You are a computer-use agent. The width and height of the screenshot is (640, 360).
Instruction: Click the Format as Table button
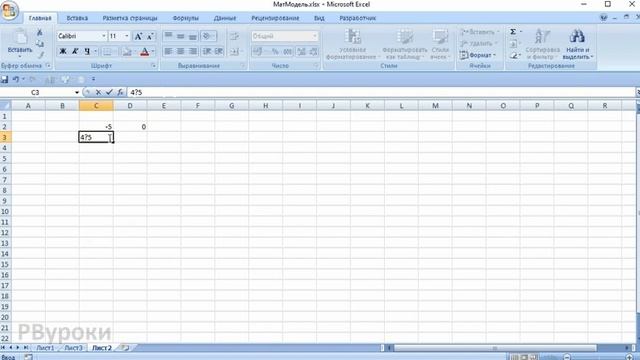pos(404,44)
